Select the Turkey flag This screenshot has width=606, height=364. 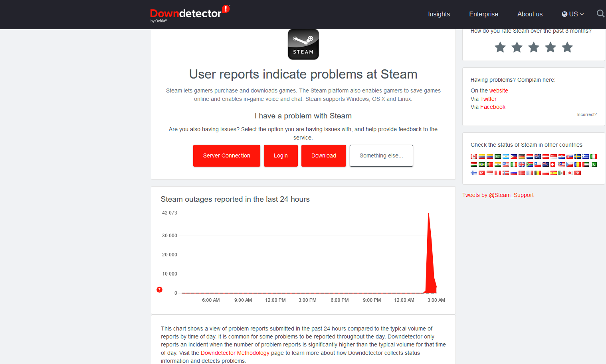point(482,173)
